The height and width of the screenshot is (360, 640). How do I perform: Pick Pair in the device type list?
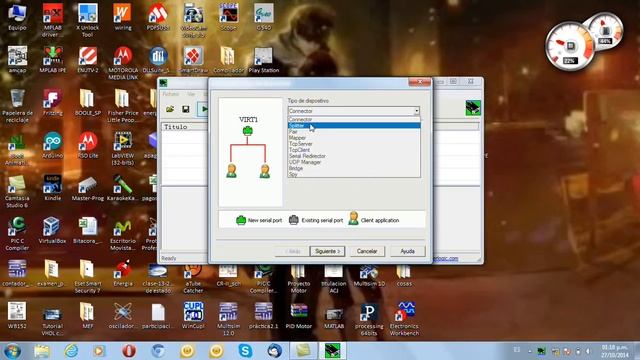(x=354, y=132)
